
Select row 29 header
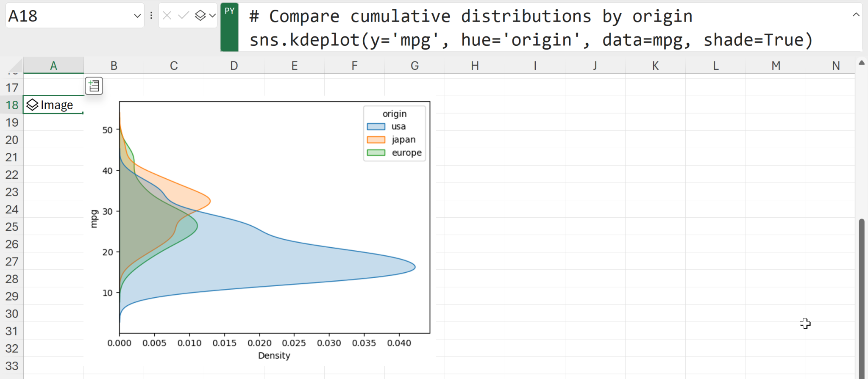(x=12, y=296)
